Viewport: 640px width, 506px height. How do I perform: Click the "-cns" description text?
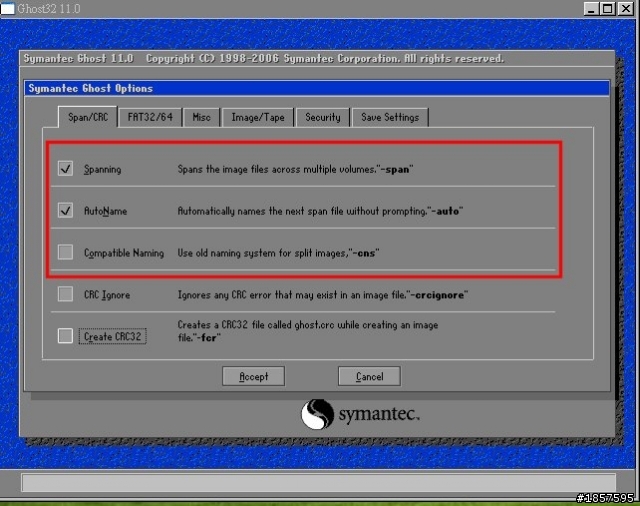278,253
